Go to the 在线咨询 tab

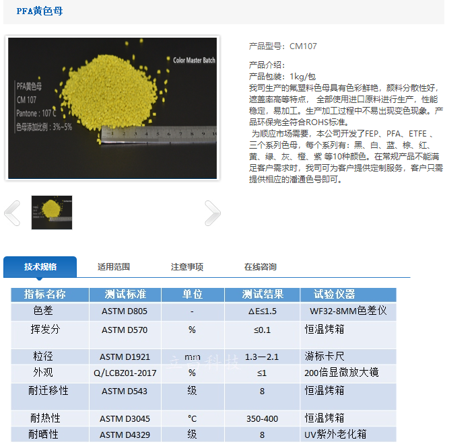coord(261,267)
